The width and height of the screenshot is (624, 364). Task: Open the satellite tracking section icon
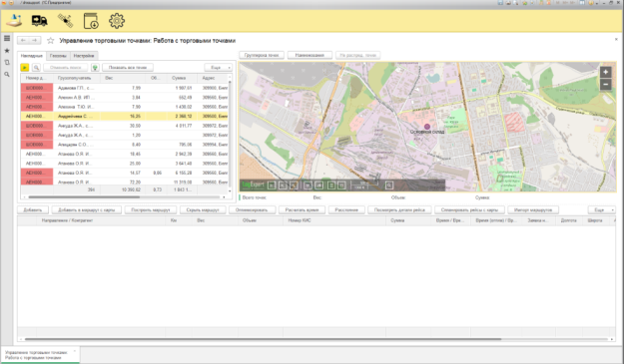point(65,21)
